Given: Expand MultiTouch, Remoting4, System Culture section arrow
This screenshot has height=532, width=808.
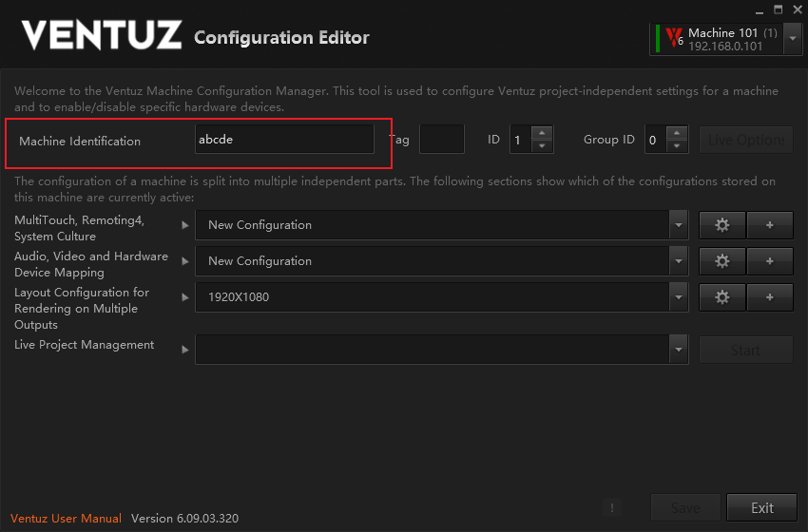Looking at the screenshot, I should [x=185, y=225].
